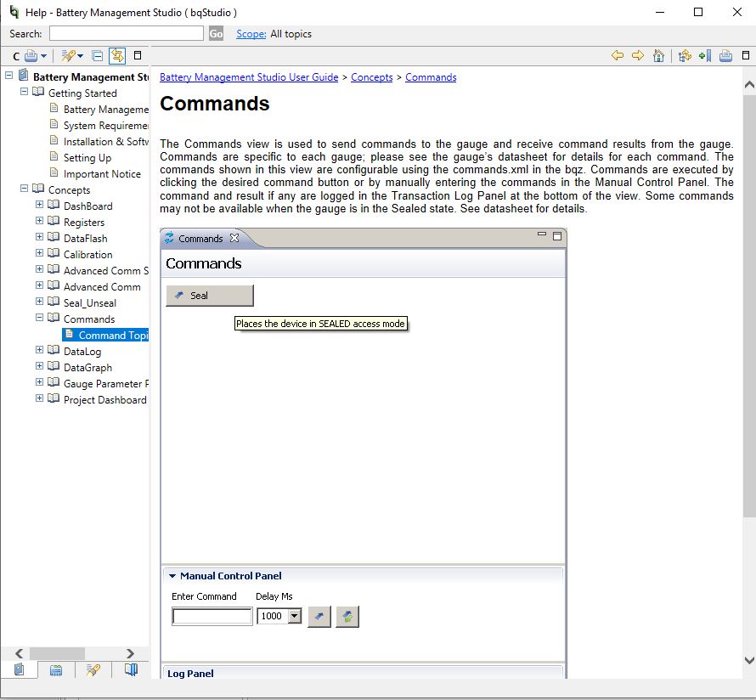Switch to the Search Results tab at bottom
756x700 pixels.
click(x=93, y=669)
